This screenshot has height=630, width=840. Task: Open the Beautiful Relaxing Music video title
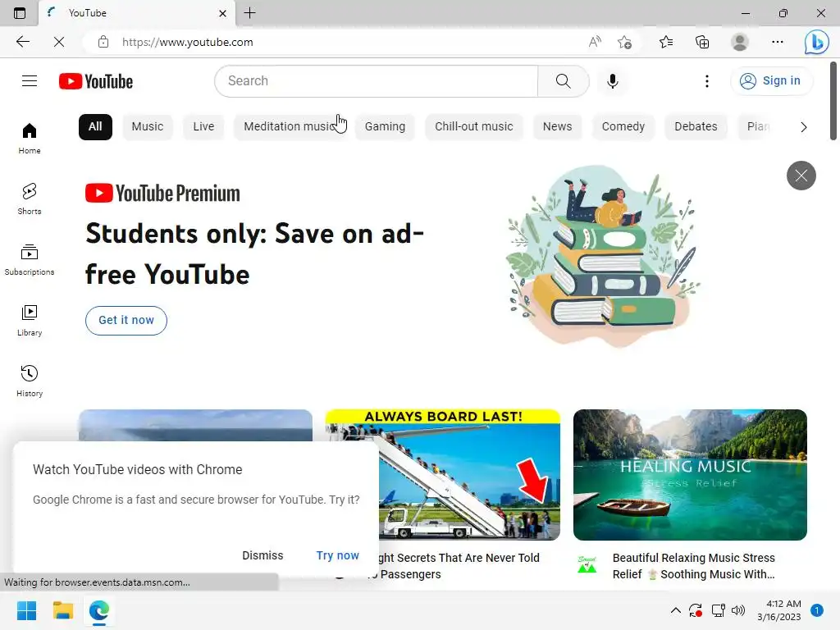tap(694, 566)
